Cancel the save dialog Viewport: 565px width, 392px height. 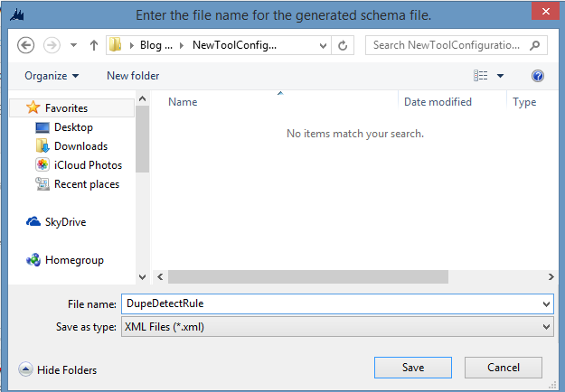coord(503,368)
